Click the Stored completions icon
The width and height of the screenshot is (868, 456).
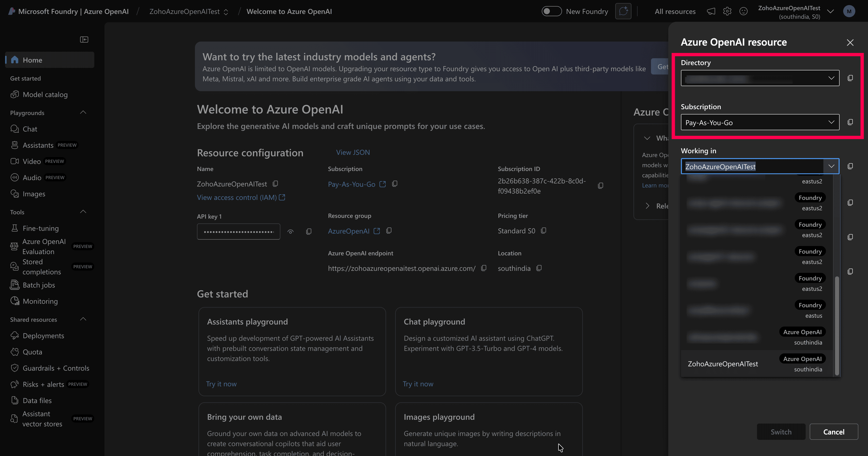click(14, 267)
